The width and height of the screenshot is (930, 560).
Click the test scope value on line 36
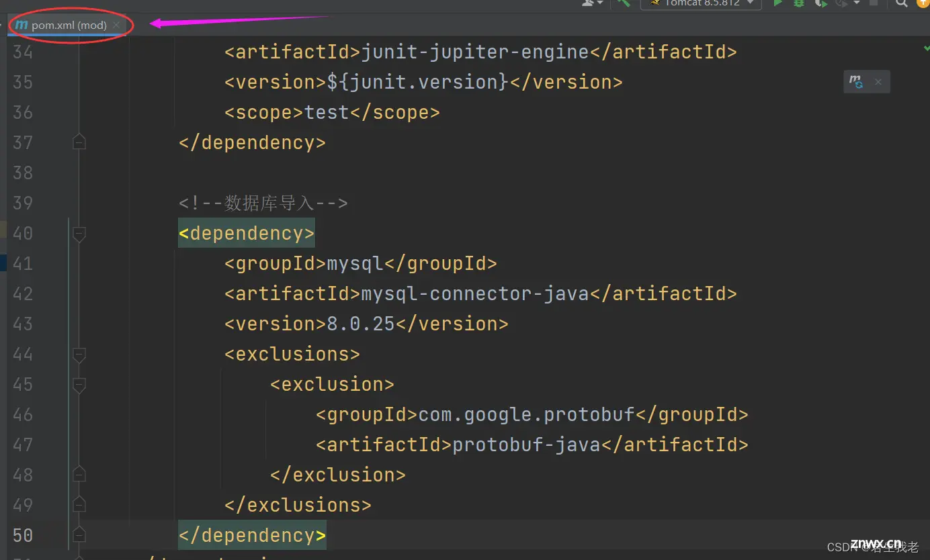point(327,112)
